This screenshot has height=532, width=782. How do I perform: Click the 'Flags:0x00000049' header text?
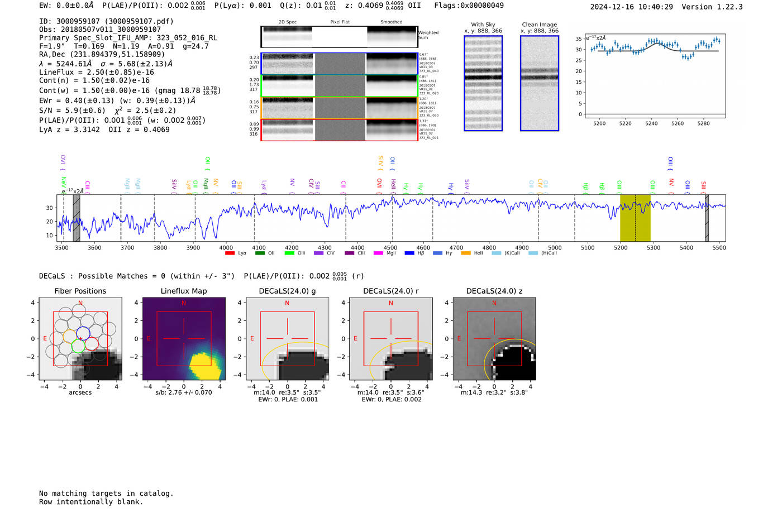[469, 5]
